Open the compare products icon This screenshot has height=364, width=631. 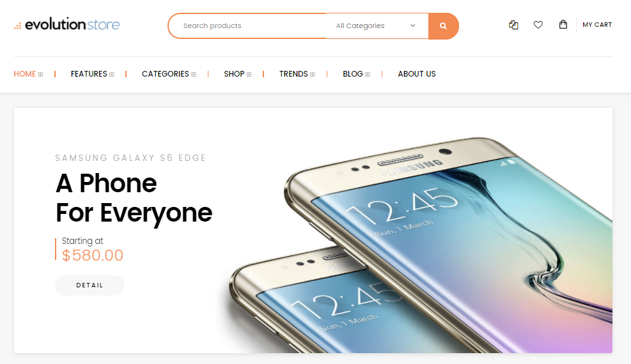point(513,25)
